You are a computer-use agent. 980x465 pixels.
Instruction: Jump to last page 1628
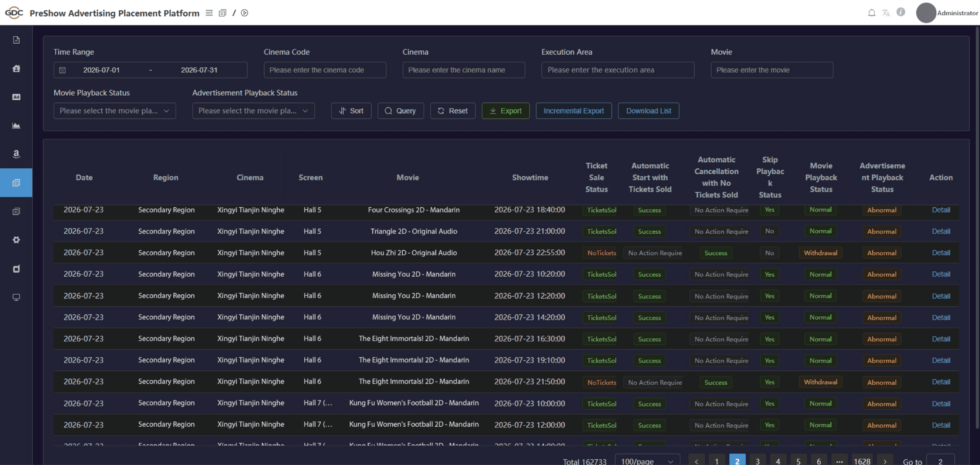pos(862,461)
